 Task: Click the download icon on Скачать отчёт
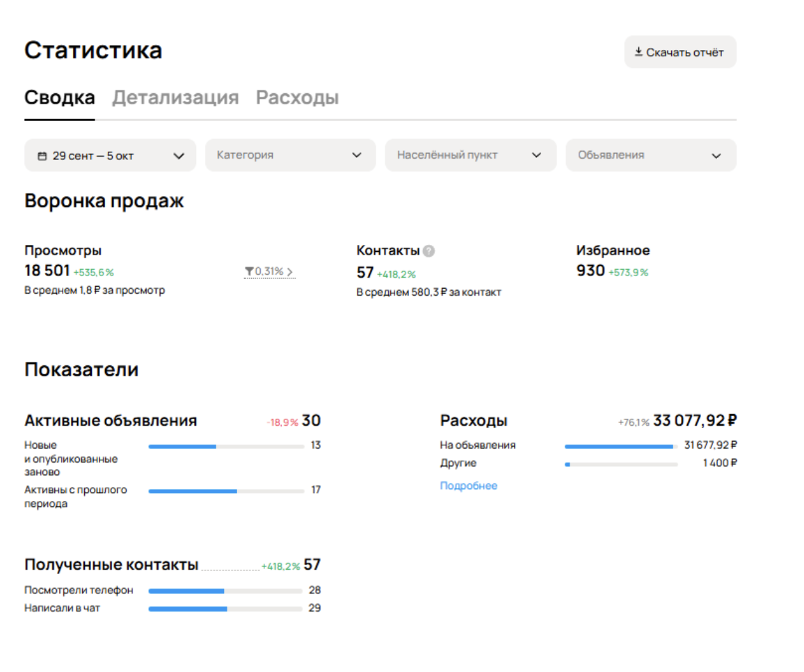[x=638, y=51]
